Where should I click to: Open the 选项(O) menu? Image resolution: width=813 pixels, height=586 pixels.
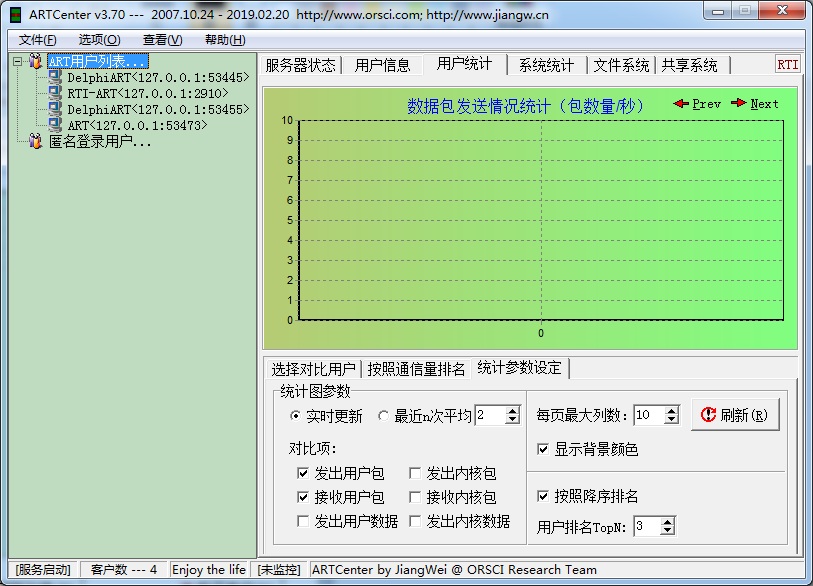point(99,40)
